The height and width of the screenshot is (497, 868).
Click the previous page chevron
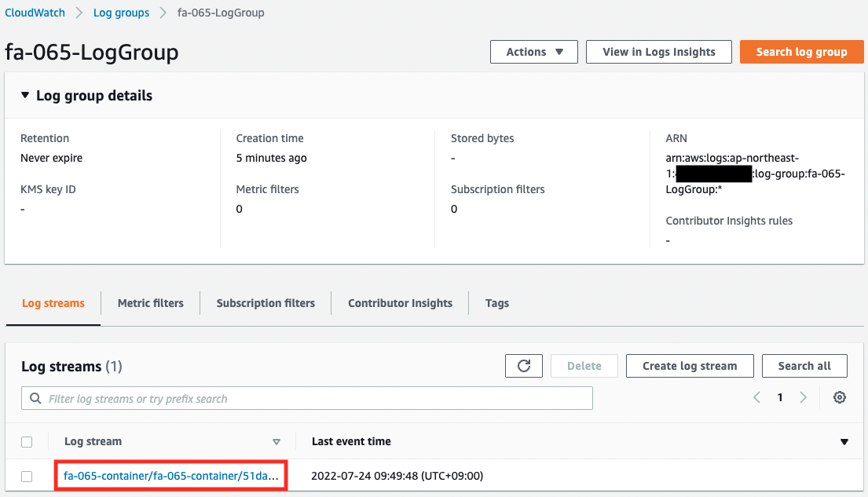coord(756,397)
